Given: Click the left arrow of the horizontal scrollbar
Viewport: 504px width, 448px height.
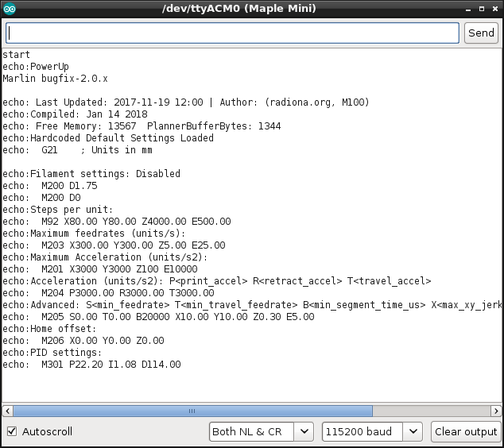Looking at the screenshot, I should pos(8,411).
